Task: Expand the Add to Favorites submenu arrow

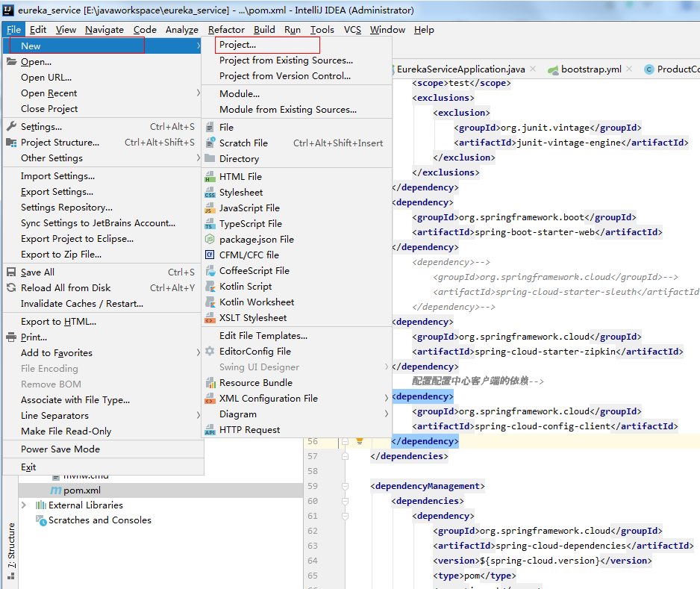Action: point(199,352)
